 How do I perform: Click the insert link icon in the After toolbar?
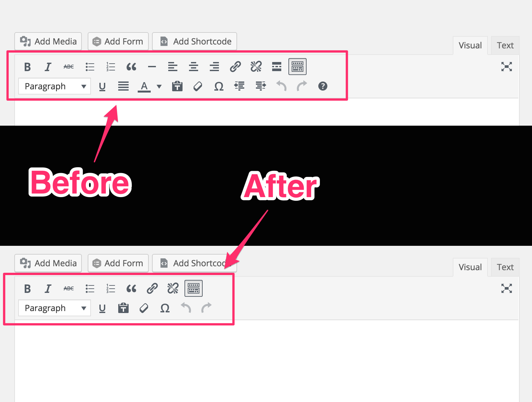point(152,288)
